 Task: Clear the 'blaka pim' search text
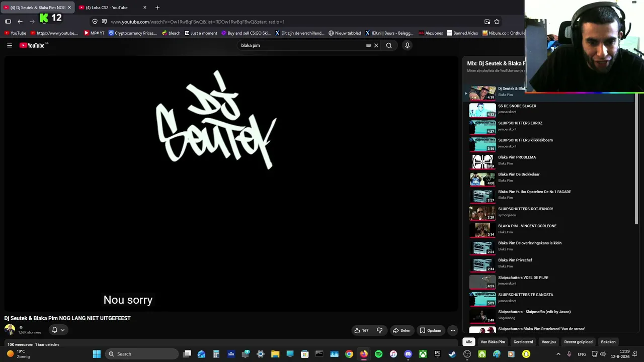[x=376, y=45]
